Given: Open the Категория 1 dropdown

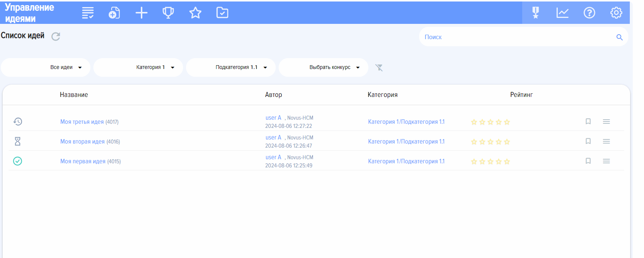Looking at the screenshot, I should coord(138,67).
